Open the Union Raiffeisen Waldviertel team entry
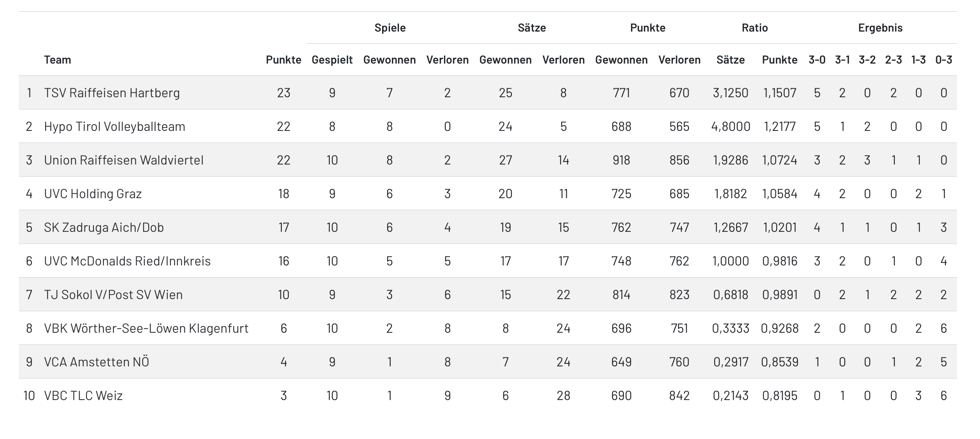Screen dimensions: 980x439 point(124,160)
